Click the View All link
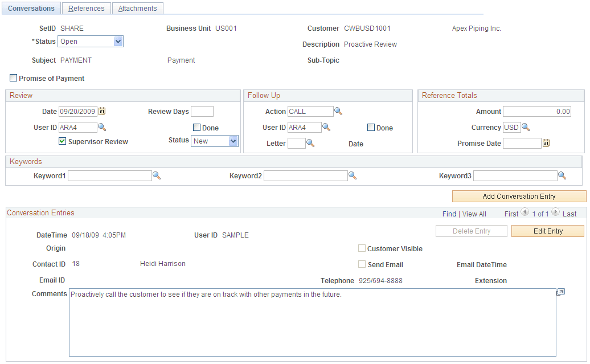 coord(474,214)
